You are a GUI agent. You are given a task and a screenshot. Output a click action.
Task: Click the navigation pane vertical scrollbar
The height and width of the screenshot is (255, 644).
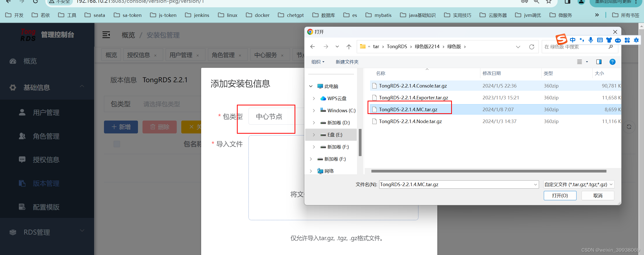pyautogui.click(x=360, y=143)
